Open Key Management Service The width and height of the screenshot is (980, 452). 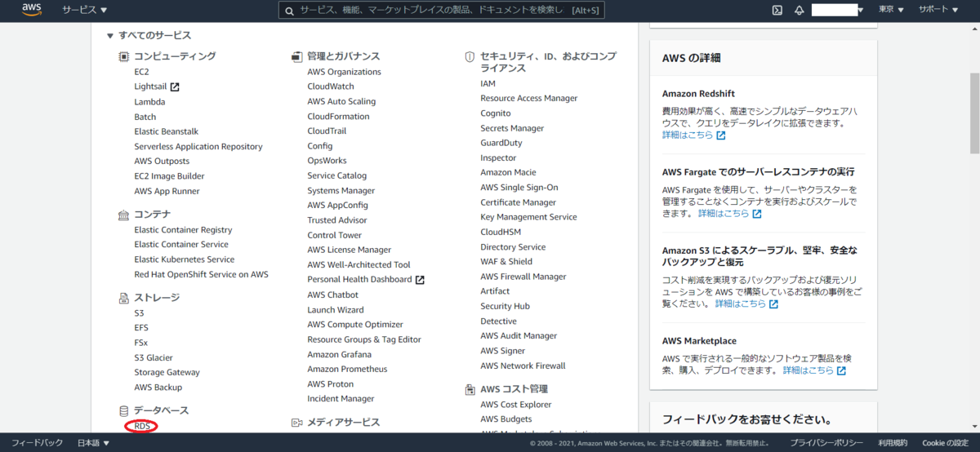(x=528, y=217)
